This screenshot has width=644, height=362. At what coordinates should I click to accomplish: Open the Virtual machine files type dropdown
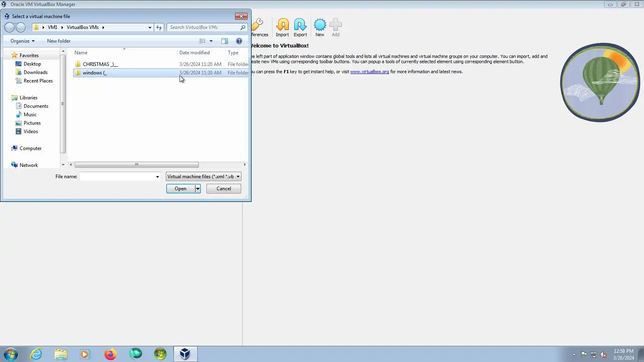[204, 177]
